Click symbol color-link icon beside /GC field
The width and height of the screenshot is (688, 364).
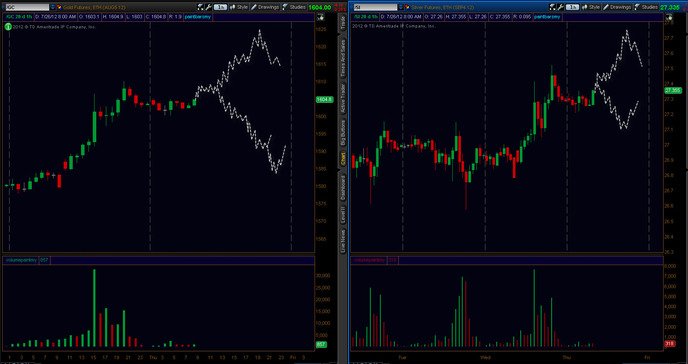[x=59, y=7]
